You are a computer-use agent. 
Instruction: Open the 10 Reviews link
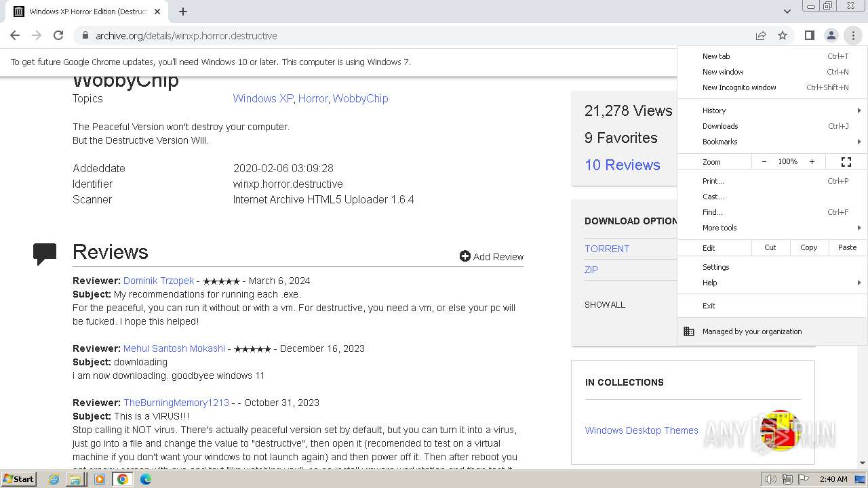click(622, 165)
